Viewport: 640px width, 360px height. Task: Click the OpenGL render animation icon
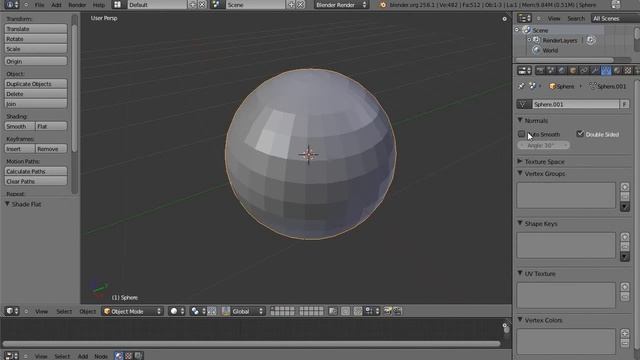click(x=398, y=311)
